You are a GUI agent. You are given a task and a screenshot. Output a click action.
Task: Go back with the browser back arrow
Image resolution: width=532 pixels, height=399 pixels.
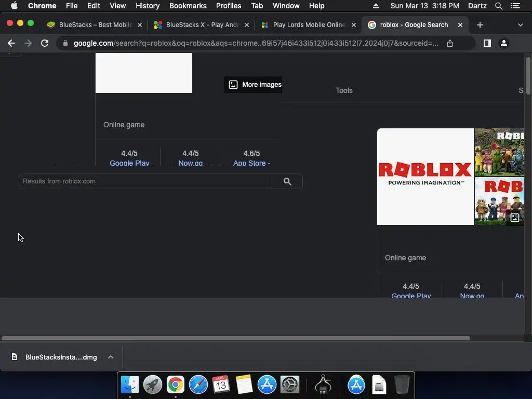(x=11, y=43)
